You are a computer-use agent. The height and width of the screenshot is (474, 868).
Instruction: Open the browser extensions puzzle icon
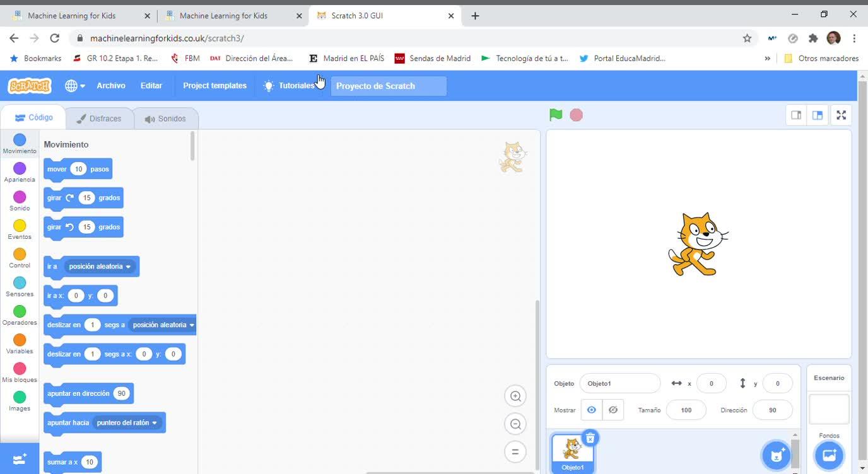tap(813, 38)
